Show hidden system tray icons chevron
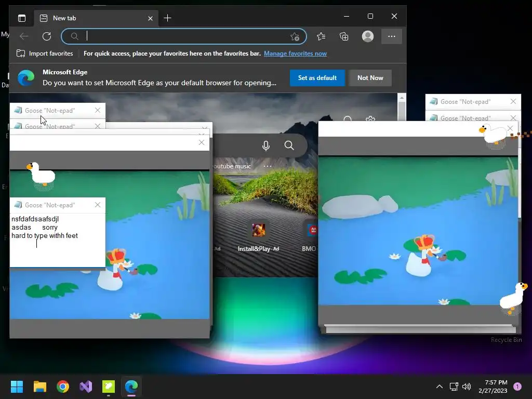532x399 pixels. [x=440, y=387]
